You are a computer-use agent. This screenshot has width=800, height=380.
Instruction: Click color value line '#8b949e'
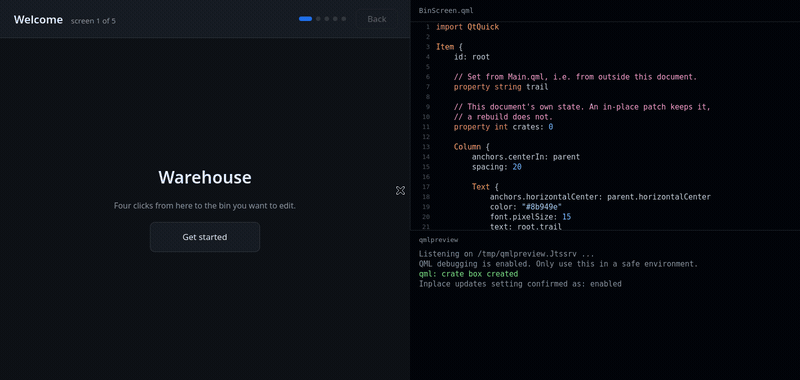tap(526, 207)
